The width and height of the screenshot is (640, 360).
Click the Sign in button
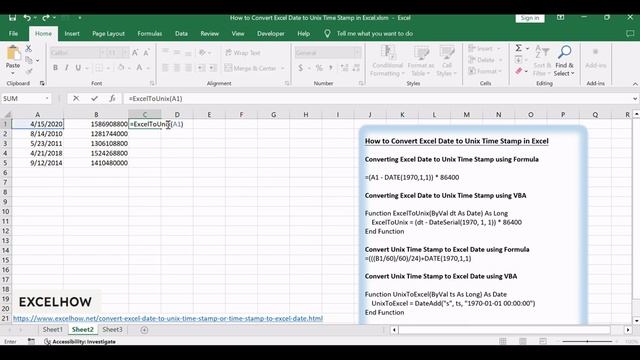click(530, 18)
